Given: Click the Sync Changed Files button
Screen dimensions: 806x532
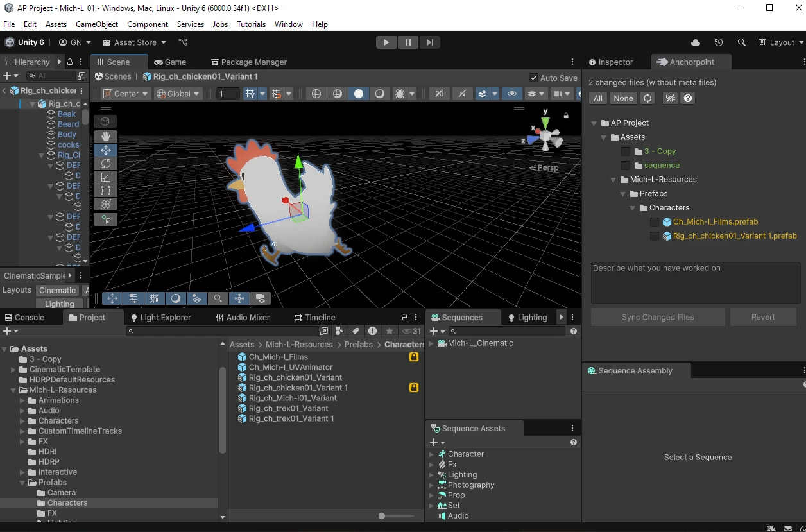Looking at the screenshot, I should point(658,317).
